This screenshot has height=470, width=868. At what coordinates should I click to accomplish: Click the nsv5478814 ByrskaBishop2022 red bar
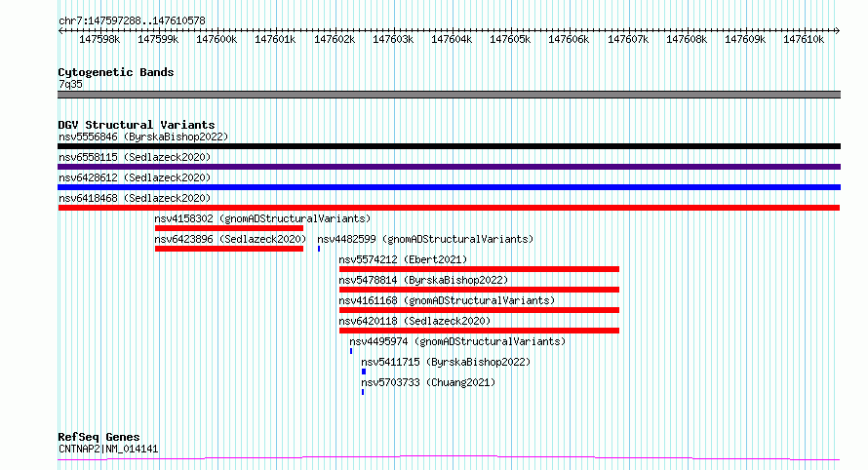click(x=479, y=290)
